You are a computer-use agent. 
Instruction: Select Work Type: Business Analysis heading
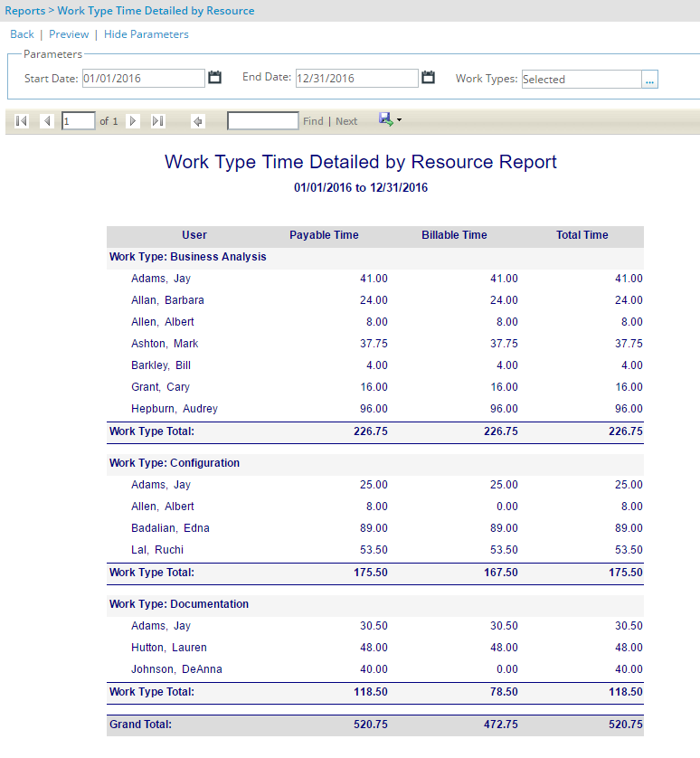pyautogui.click(x=187, y=257)
